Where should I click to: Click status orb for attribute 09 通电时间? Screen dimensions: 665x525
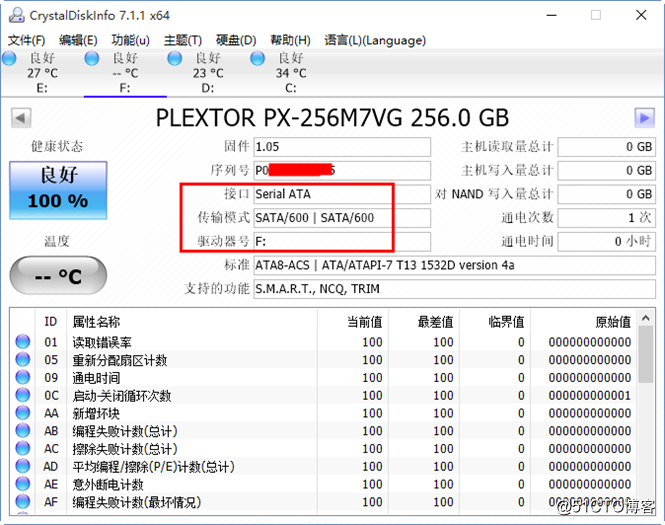pos(23,377)
